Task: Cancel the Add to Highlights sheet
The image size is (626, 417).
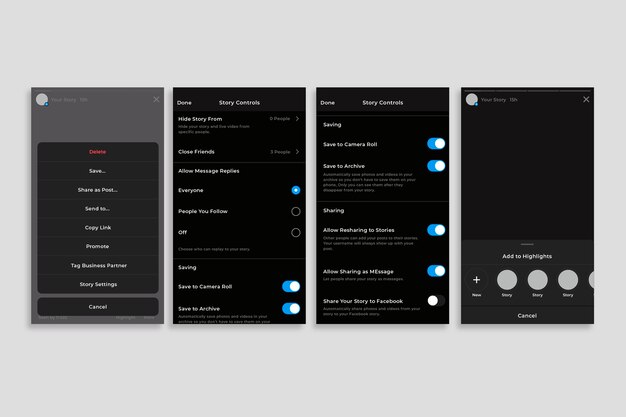Action: point(527,316)
